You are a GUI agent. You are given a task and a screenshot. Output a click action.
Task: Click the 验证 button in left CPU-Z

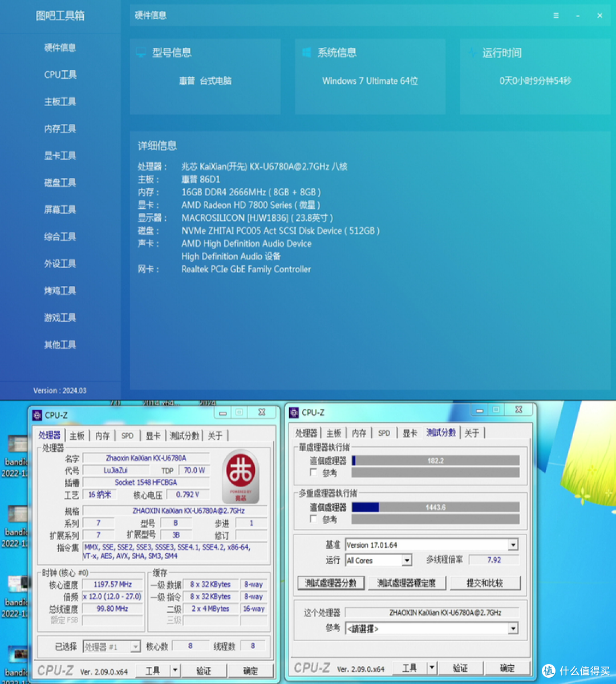pyautogui.click(x=204, y=670)
